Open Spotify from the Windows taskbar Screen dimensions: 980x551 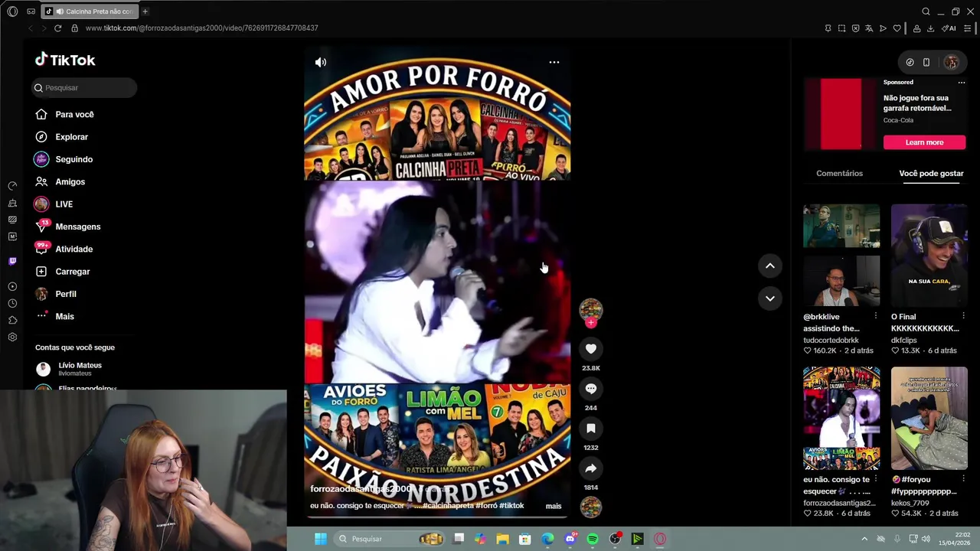[x=593, y=539]
